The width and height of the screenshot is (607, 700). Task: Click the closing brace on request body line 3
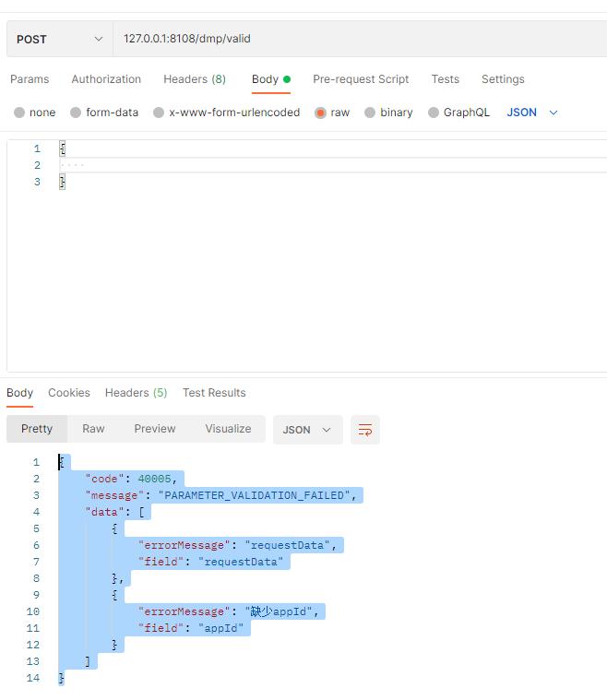pos(63,182)
